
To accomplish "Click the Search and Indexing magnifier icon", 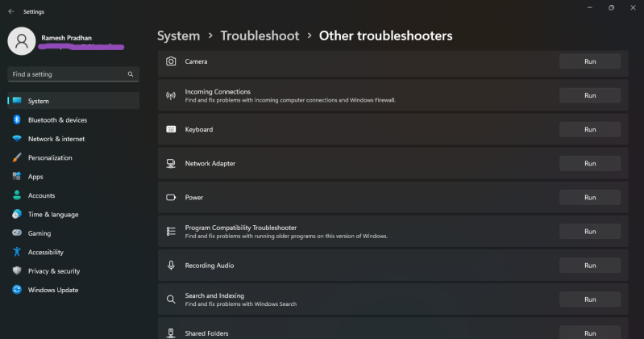I will click(171, 299).
